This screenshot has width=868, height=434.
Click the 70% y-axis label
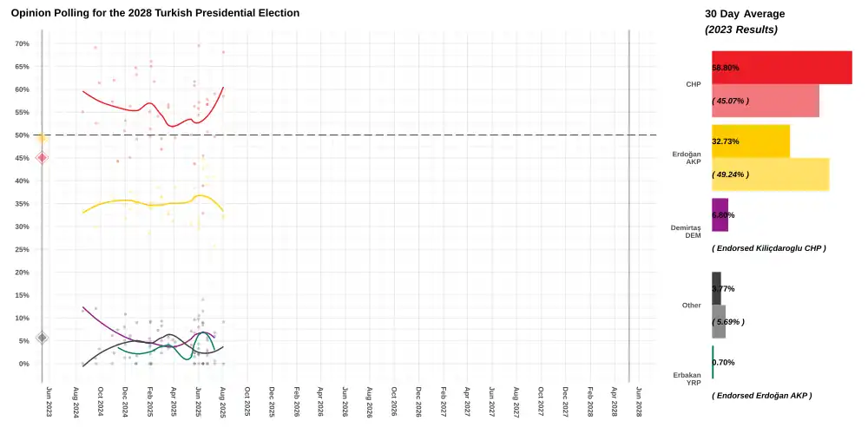pyautogui.click(x=22, y=43)
